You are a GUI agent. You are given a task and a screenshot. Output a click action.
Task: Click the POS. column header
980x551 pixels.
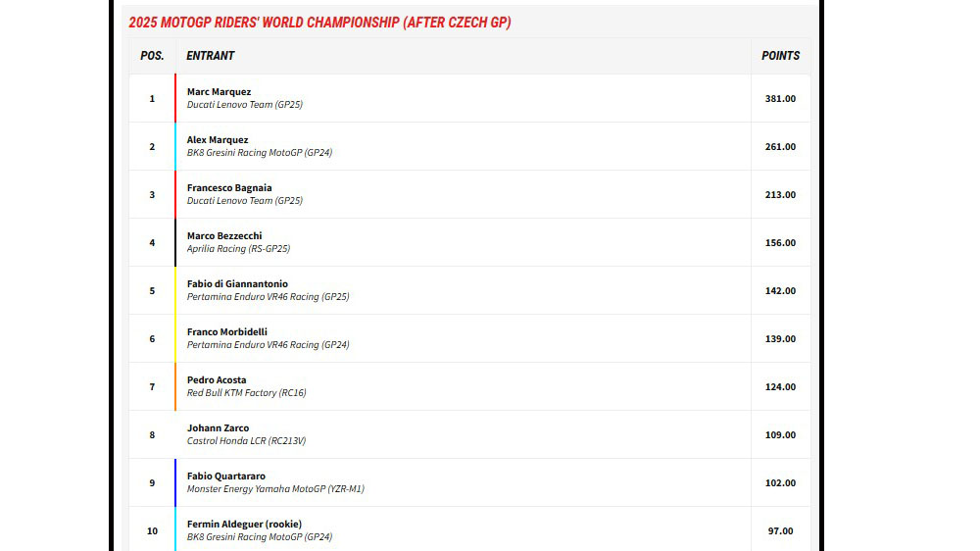(152, 56)
